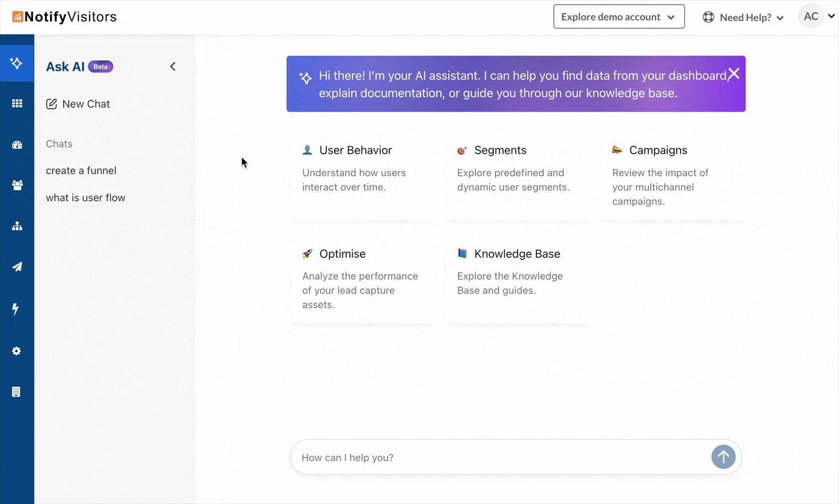The width and height of the screenshot is (839, 504).
Task: Click the 'How can I help you?' input
Action: pos(498,457)
